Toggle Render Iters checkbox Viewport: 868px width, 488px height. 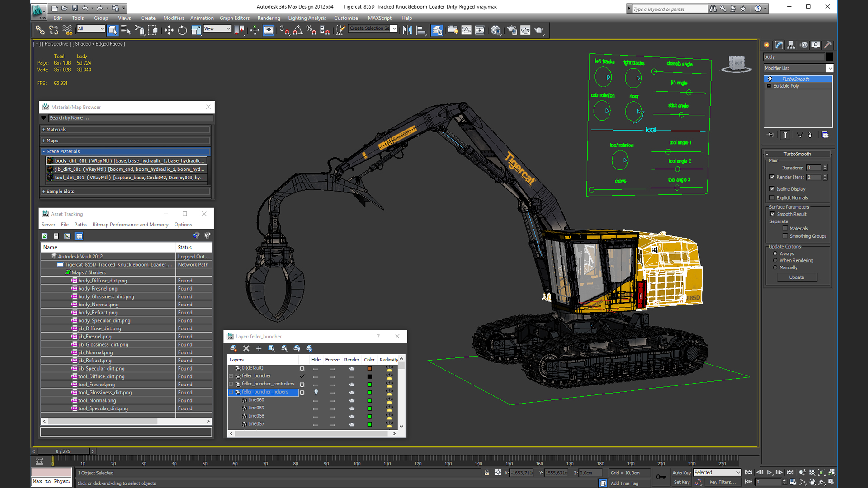[772, 177]
